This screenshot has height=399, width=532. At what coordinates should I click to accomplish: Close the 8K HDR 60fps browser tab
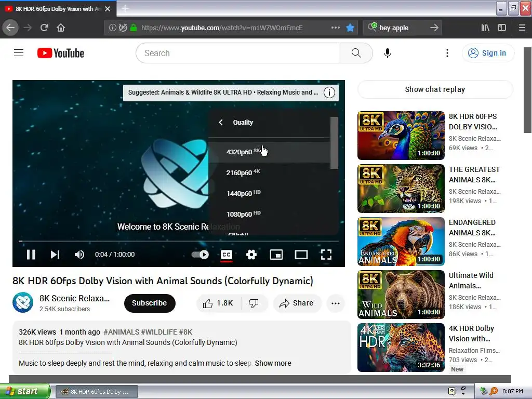[x=108, y=9]
